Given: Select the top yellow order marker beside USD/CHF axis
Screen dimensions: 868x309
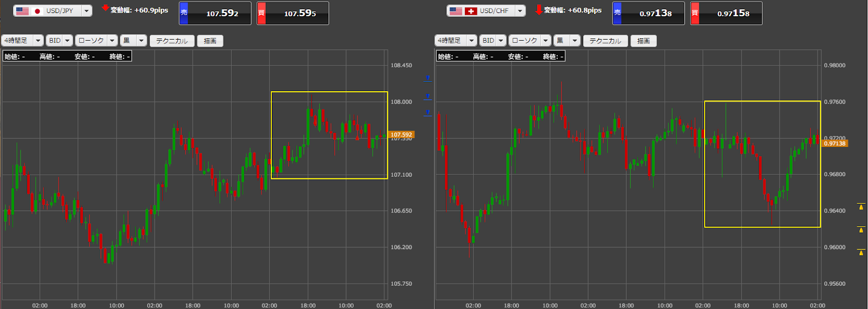Looking at the screenshot, I should tap(861, 207).
